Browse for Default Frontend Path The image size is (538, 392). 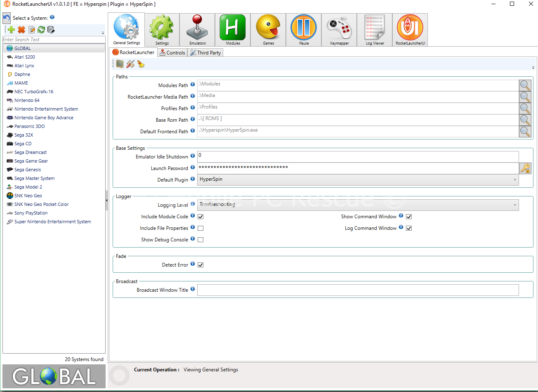[525, 132]
